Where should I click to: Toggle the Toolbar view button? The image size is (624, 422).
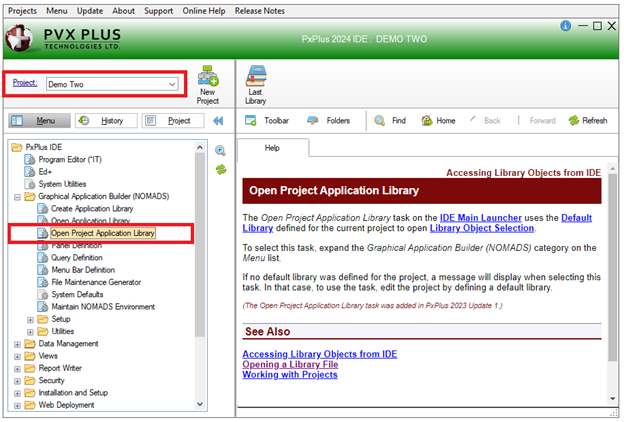point(267,121)
